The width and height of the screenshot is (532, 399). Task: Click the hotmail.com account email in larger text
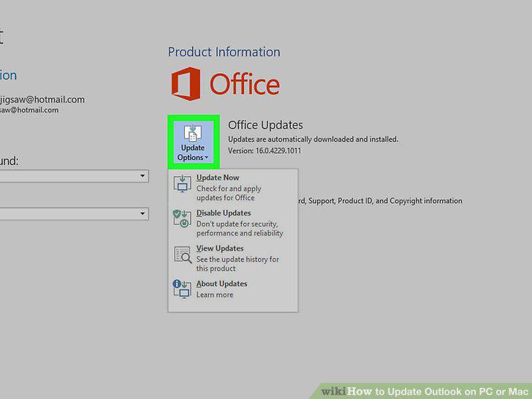coord(42,99)
